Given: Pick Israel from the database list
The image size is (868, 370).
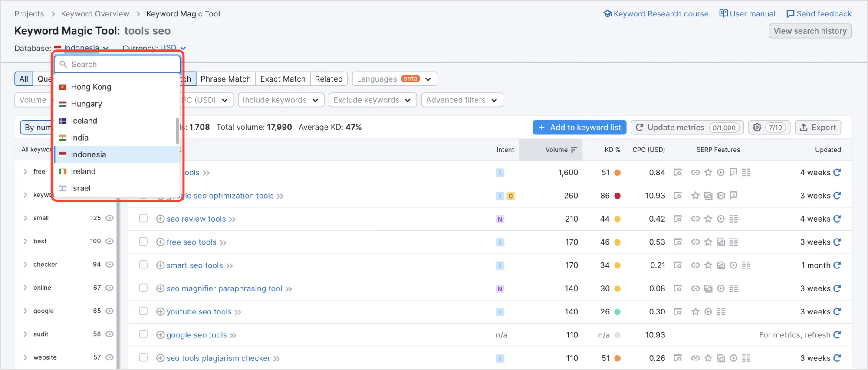Looking at the screenshot, I should tap(117, 189).
